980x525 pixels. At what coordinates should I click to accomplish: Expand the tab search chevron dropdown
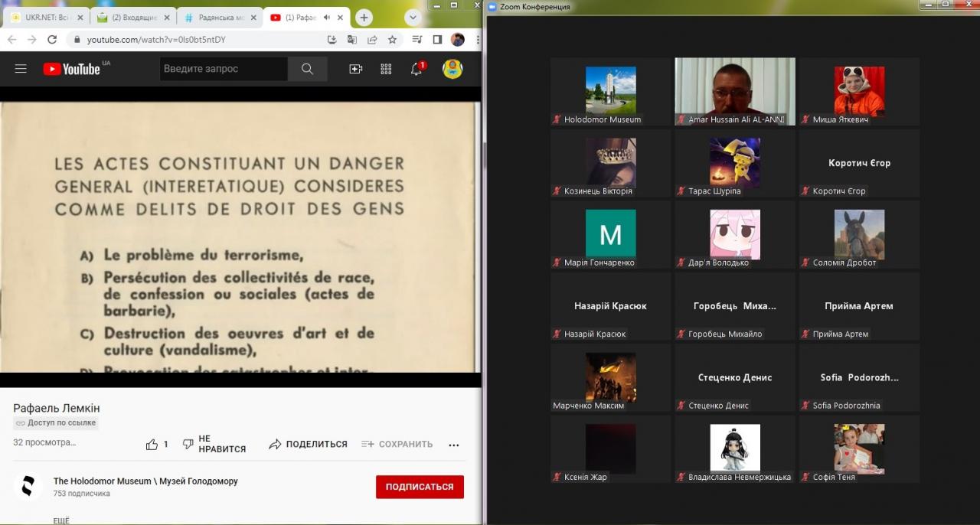(x=413, y=18)
